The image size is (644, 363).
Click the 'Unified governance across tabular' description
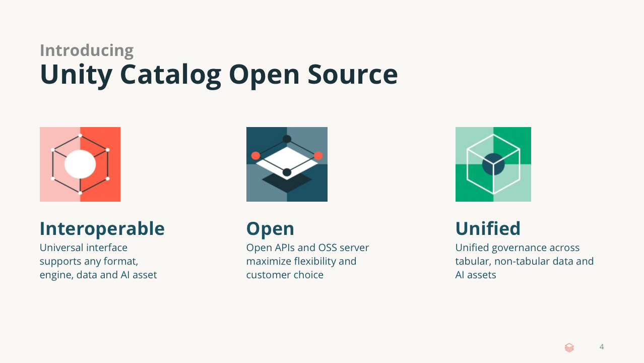(x=525, y=261)
